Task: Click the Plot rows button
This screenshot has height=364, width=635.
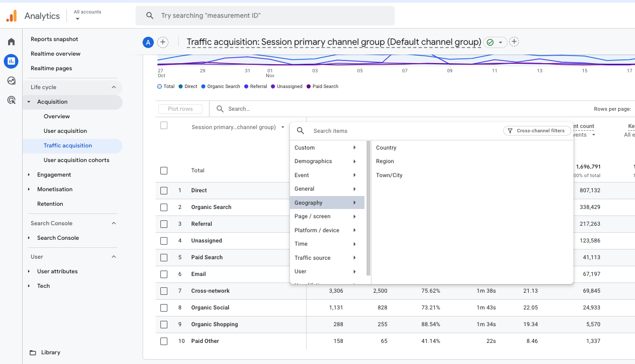Action: [180, 109]
